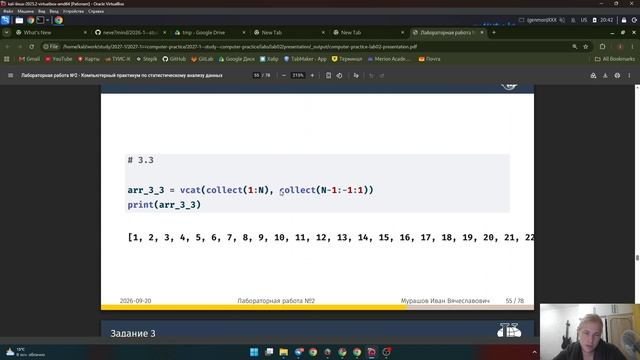The height and width of the screenshot is (360, 640).
Task: Click the Windows Start button
Action: tap(254, 352)
